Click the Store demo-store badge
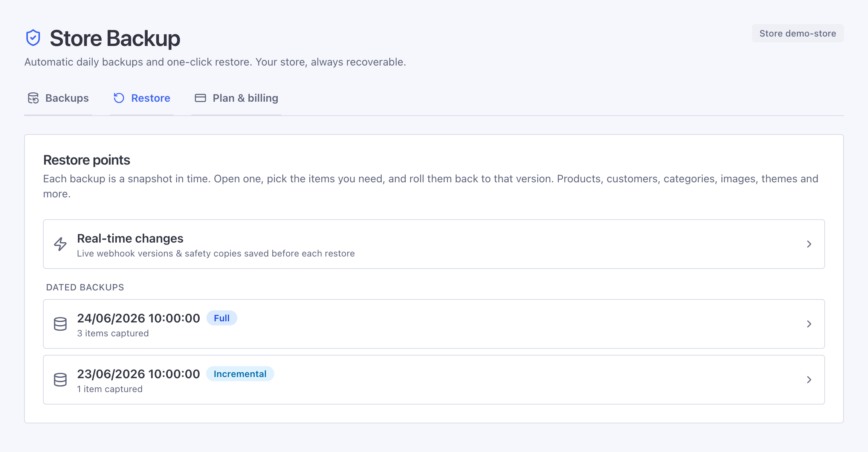The image size is (868, 452). click(798, 34)
